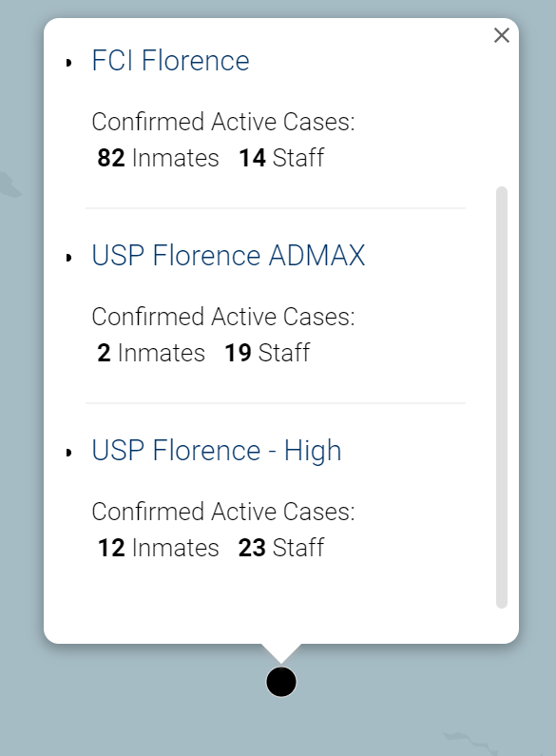Close the facility info popup

click(x=502, y=35)
